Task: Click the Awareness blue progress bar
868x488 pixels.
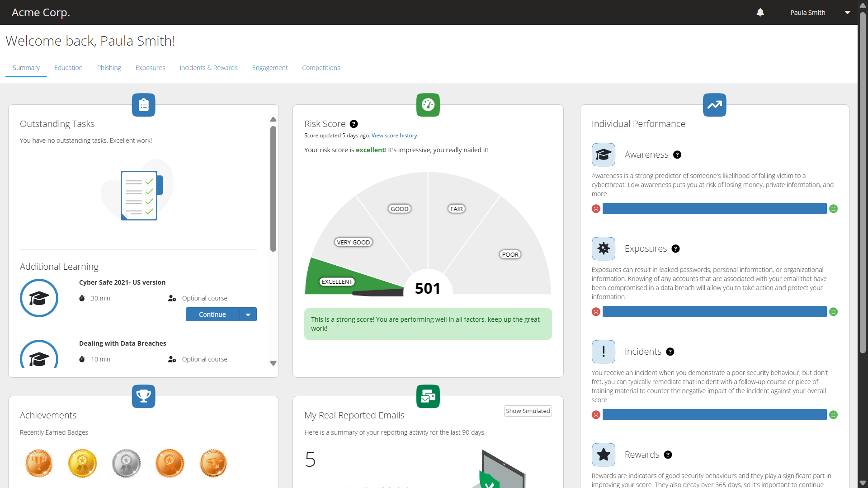Action: tap(714, 209)
